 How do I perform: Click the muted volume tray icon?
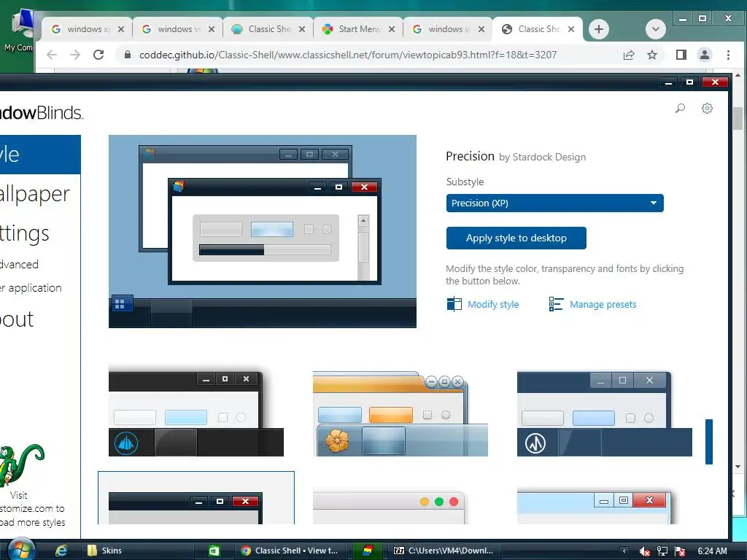[x=645, y=551]
